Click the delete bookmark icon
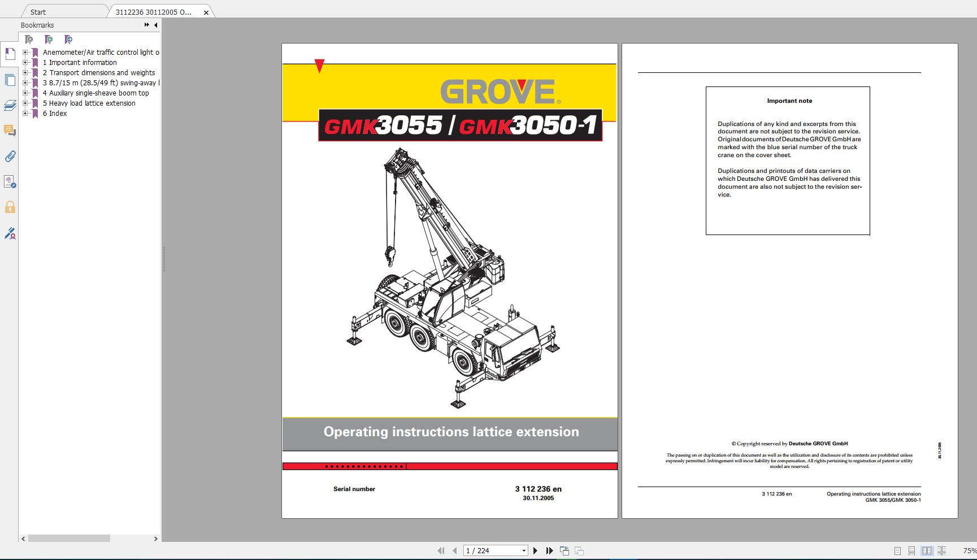Image resolution: width=977 pixels, height=560 pixels. (29, 40)
